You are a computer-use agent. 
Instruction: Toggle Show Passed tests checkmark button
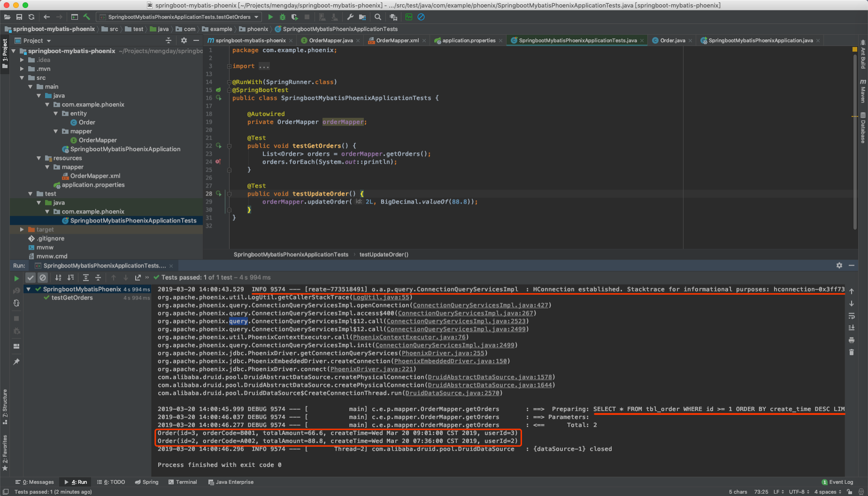(x=31, y=278)
